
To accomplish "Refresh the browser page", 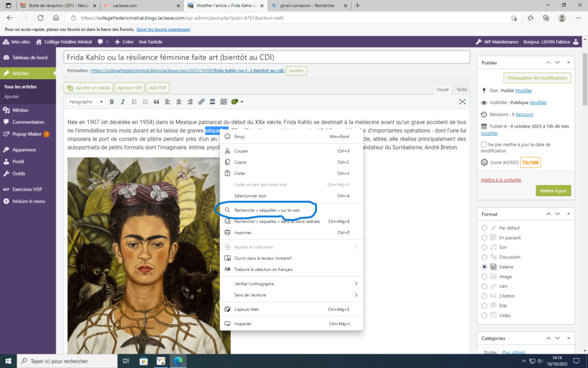I will coord(40,17).
